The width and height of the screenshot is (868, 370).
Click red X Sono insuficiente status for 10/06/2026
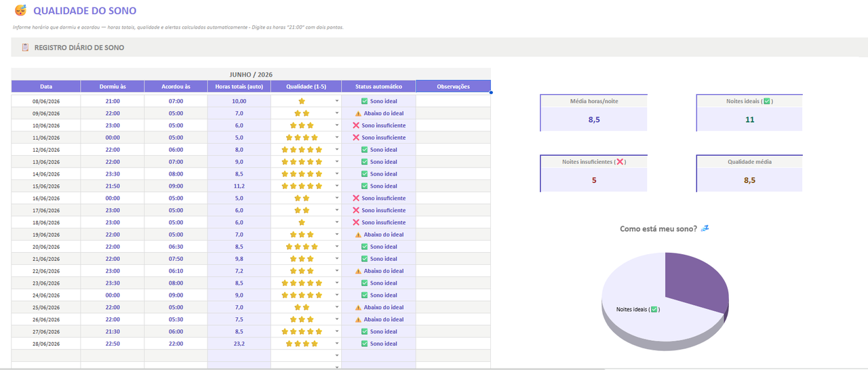click(379, 125)
